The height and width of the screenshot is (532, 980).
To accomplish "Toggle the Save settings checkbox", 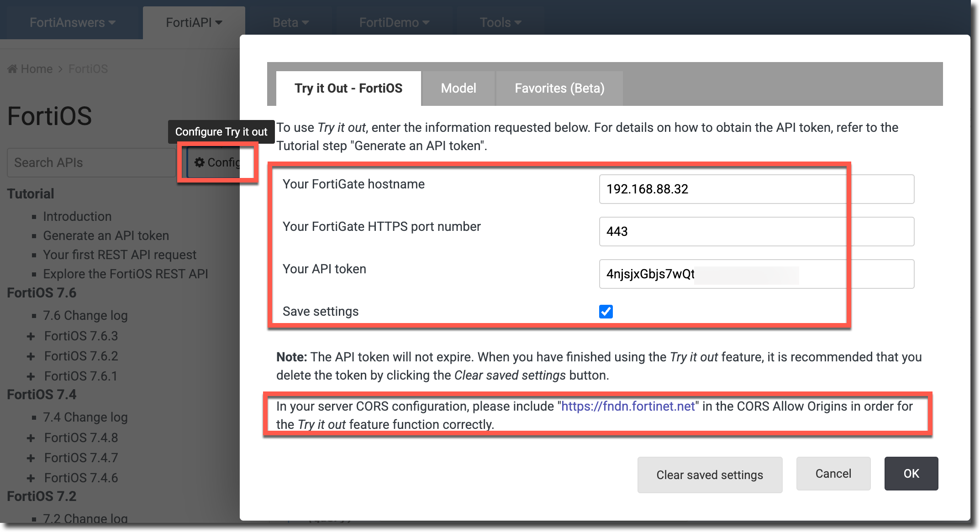I will pos(606,312).
